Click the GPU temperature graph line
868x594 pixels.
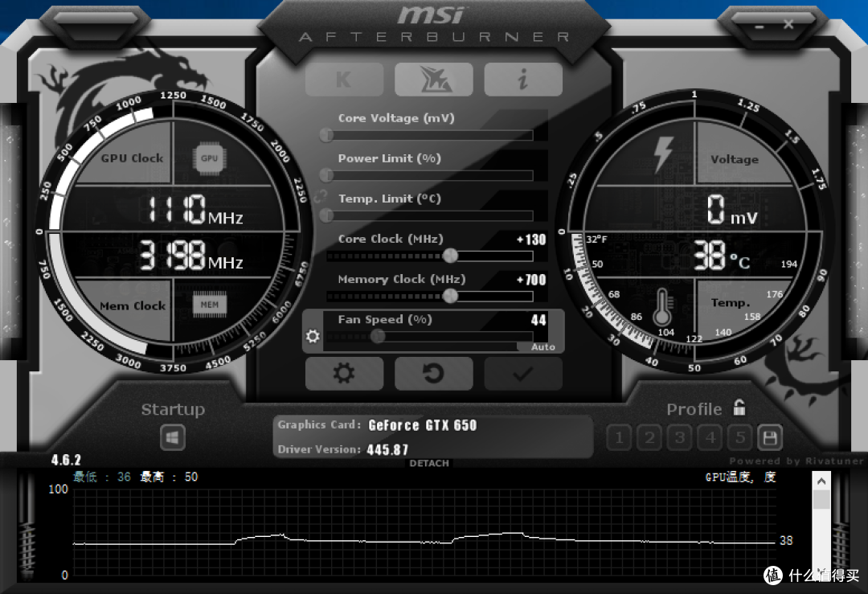click(x=424, y=540)
